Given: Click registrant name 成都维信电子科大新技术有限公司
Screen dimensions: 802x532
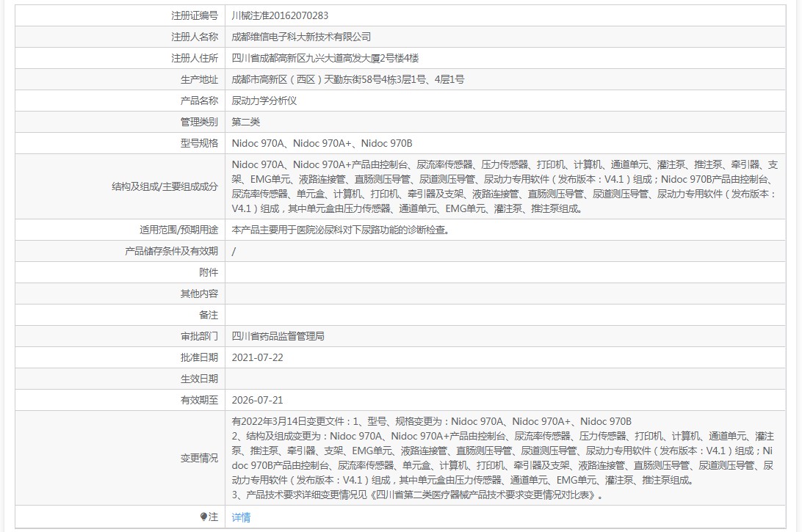Looking at the screenshot, I should tap(301, 37).
